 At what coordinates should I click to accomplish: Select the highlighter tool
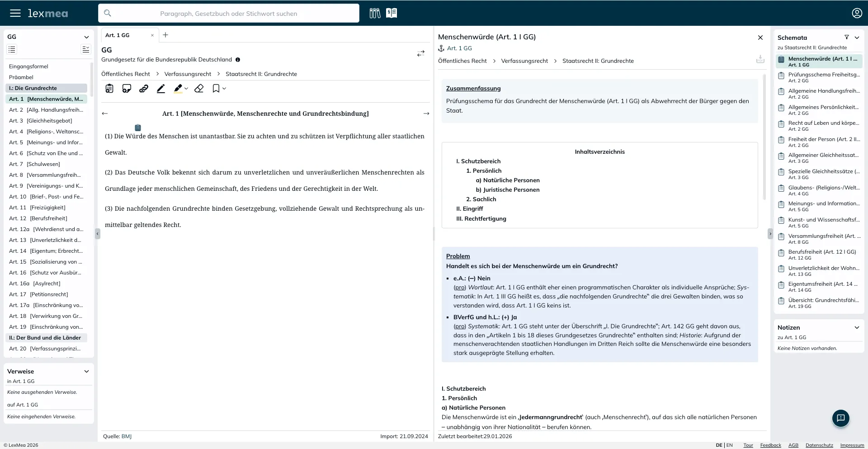[x=178, y=89]
